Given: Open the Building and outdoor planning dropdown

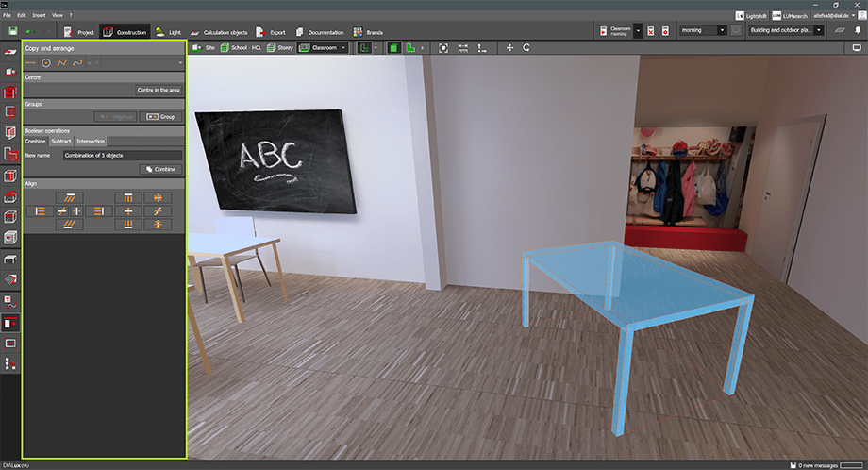Looking at the screenshot, I should point(784,30).
